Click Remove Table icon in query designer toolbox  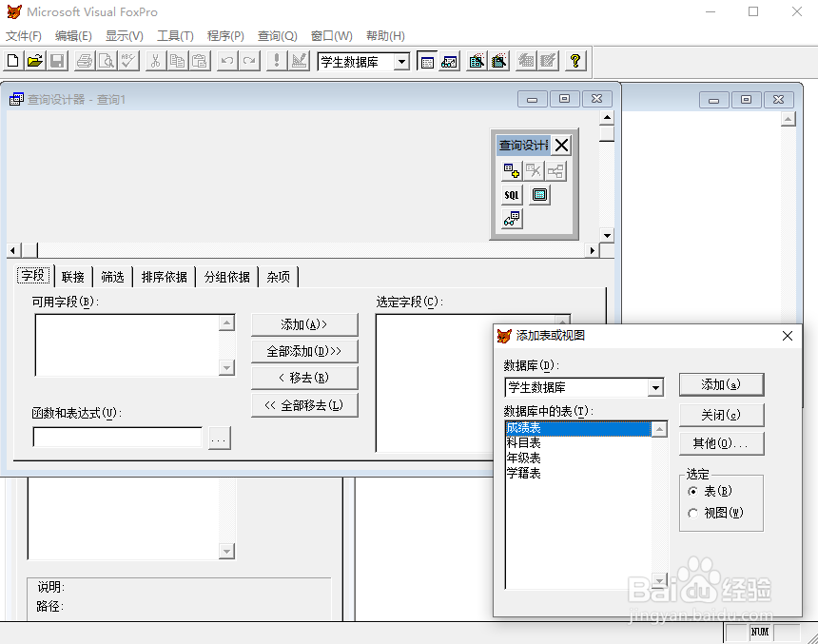click(x=534, y=170)
